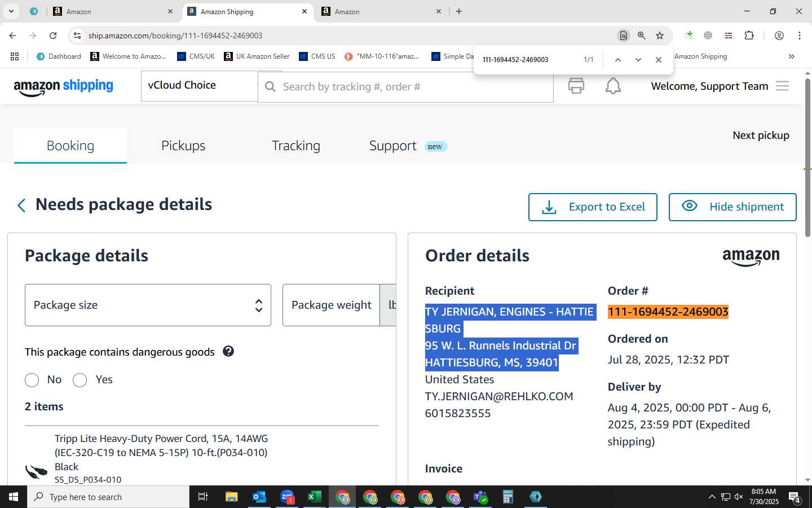Click the Search by tracking #, order # field

(406, 87)
